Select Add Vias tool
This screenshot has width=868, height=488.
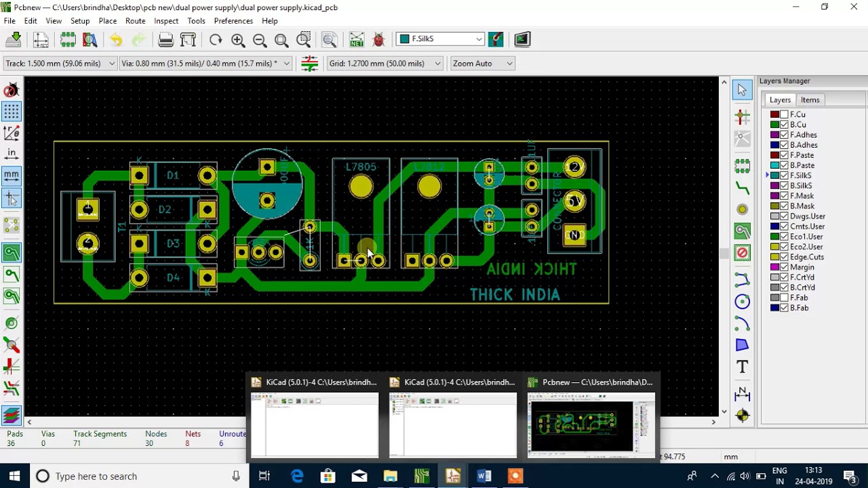743,210
